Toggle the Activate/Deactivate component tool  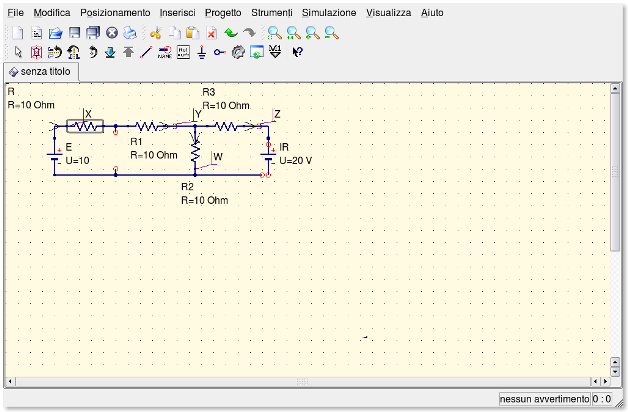click(37, 52)
